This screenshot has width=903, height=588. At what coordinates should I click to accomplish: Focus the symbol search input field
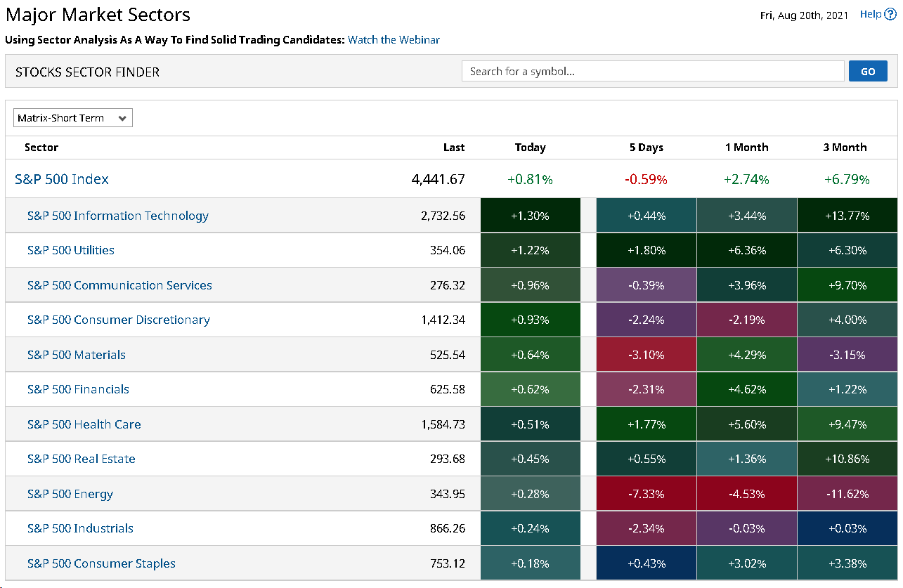653,71
